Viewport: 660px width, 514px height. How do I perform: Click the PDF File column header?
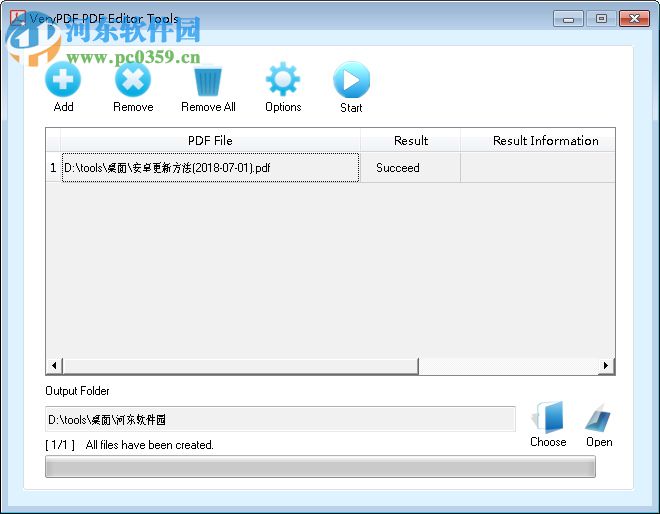(x=210, y=140)
